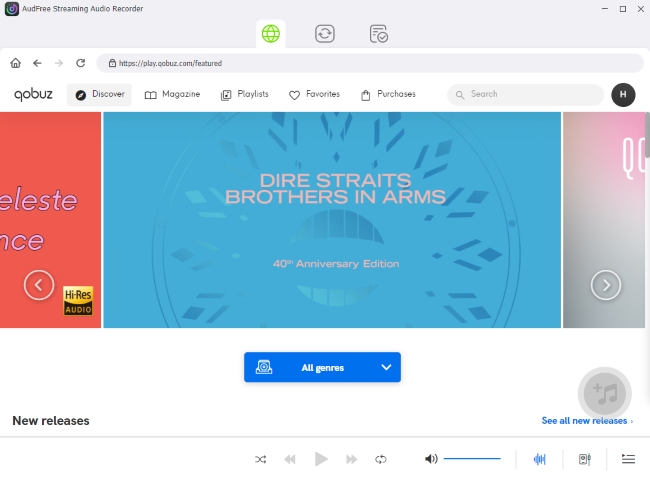Open the audio quality waveform icon
The width and height of the screenshot is (650, 481).
(539, 459)
